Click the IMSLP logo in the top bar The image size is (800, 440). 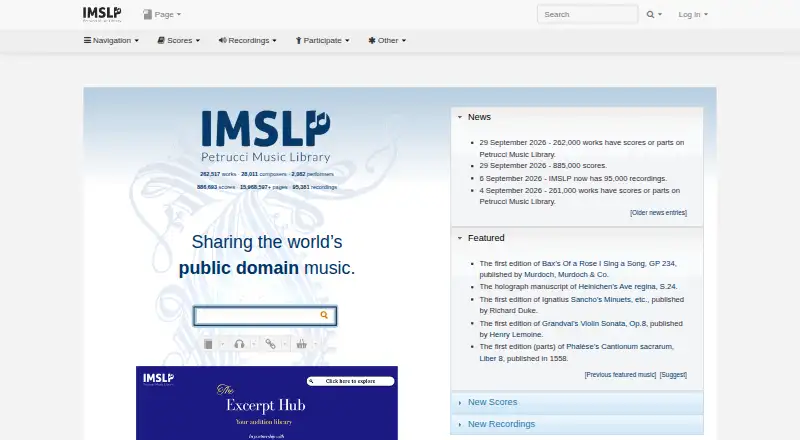pos(102,14)
